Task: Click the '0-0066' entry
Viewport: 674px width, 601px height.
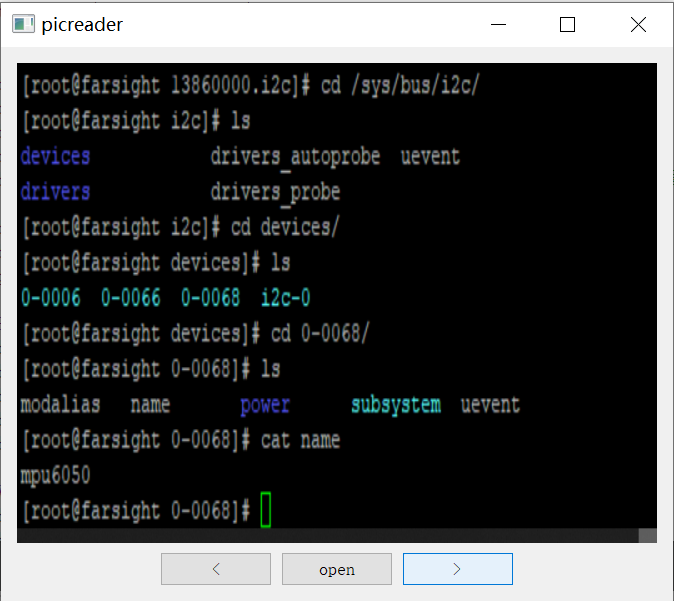Action: 131,297
